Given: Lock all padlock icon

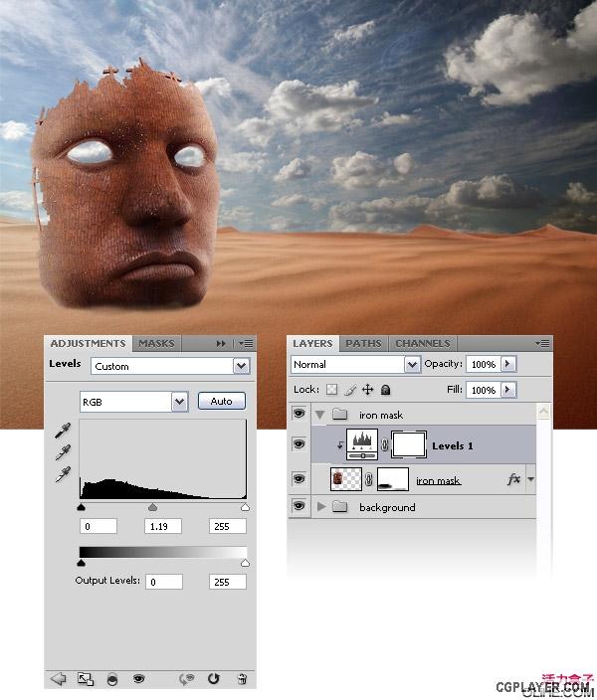Looking at the screenshot, I should (386, 390).
